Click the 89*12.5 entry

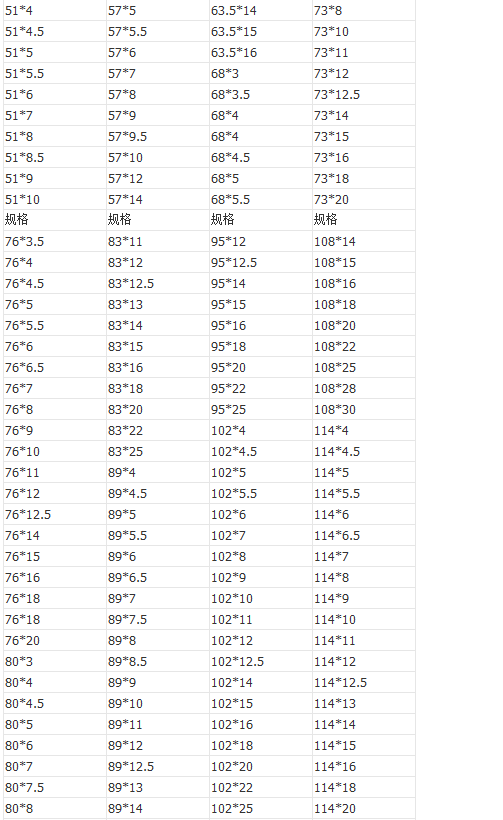point(158,767)
